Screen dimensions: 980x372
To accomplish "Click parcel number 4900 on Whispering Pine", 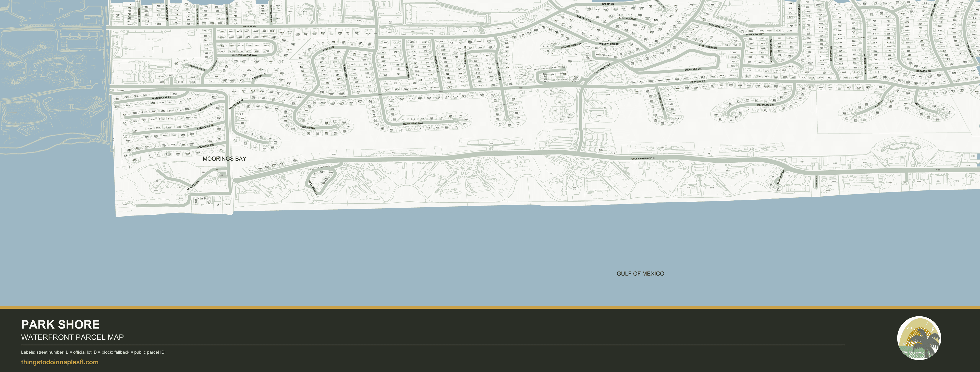I will [x=222, y=37].
